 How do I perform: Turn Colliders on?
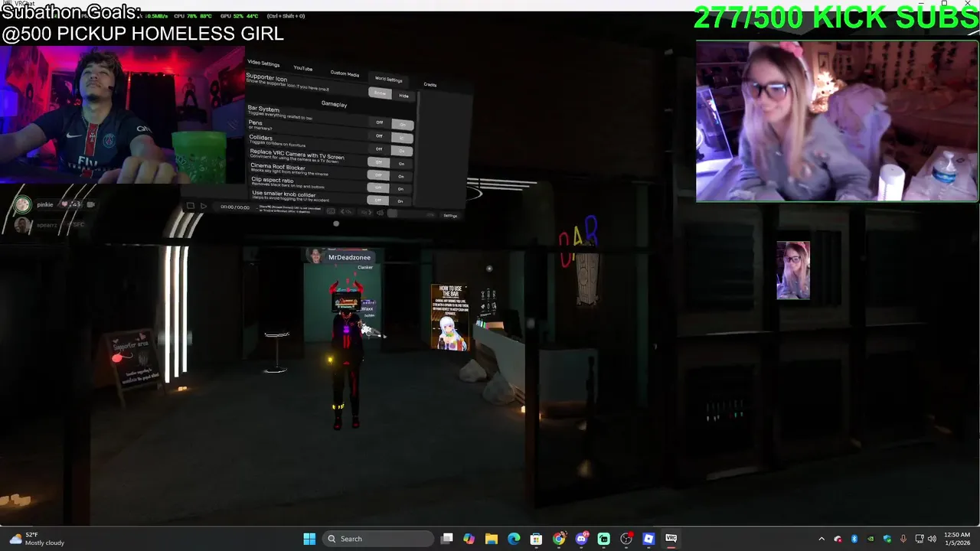(x=402, y=151)
